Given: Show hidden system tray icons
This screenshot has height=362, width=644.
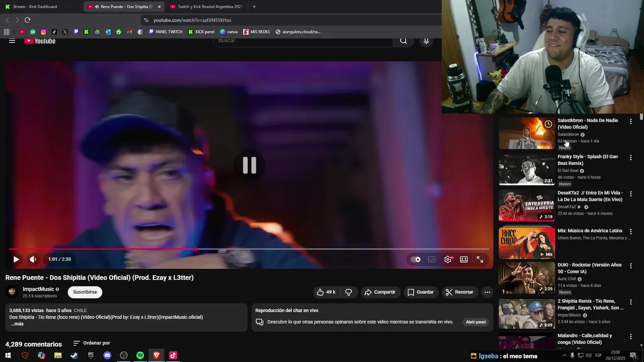Looking at the screenshot, I should (564, 355).
